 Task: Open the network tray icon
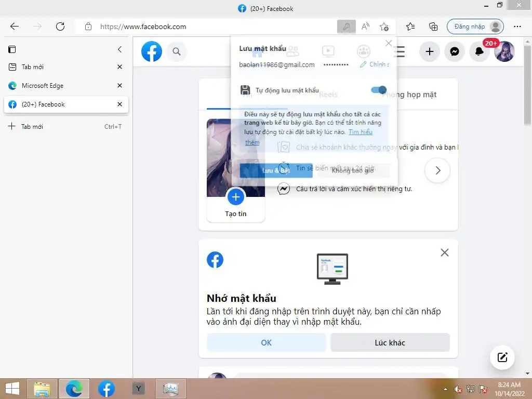471,389
